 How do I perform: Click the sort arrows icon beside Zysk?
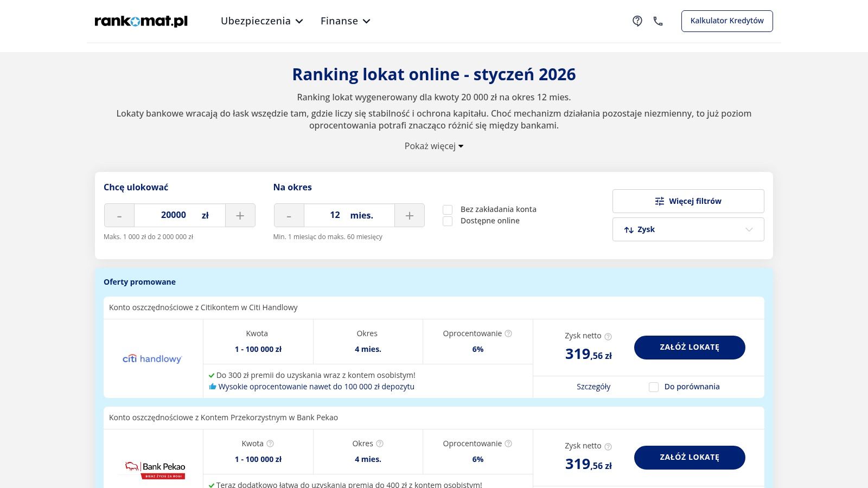[629, 230]
